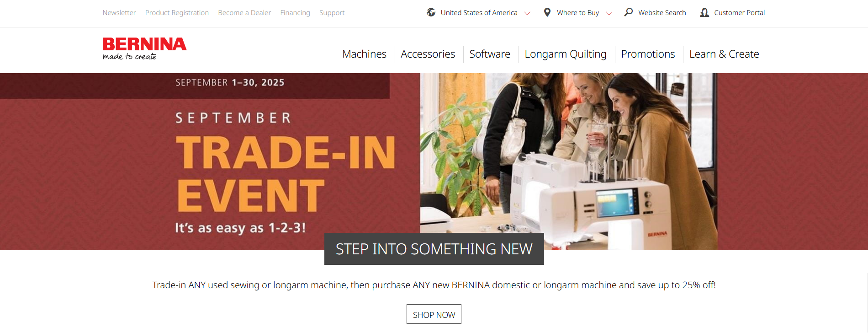Open the Longarm Quilting menu
Screen dimensions: 868x333
coord(566,54)
